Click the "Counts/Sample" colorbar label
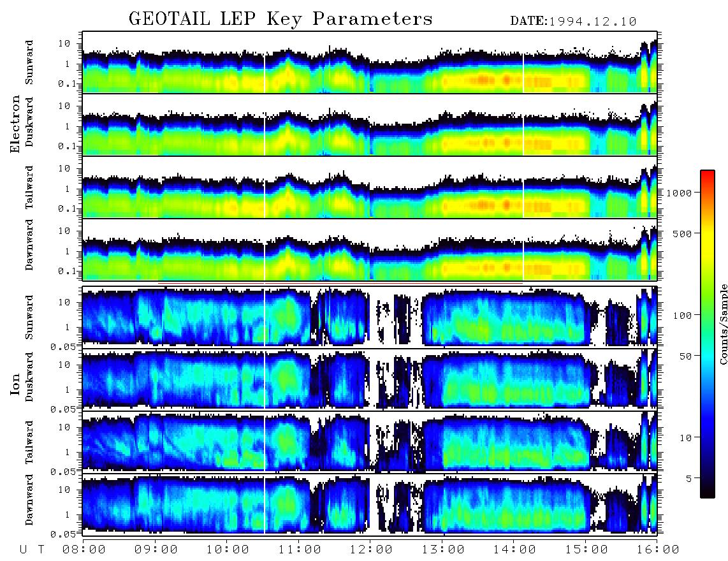728x561 pixels. pyautogui.click(x=724, y=324)
